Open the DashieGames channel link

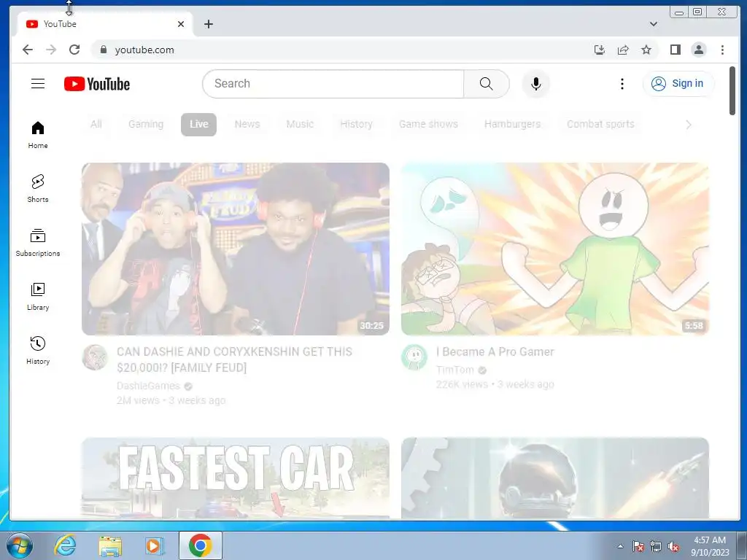[148, 386]
